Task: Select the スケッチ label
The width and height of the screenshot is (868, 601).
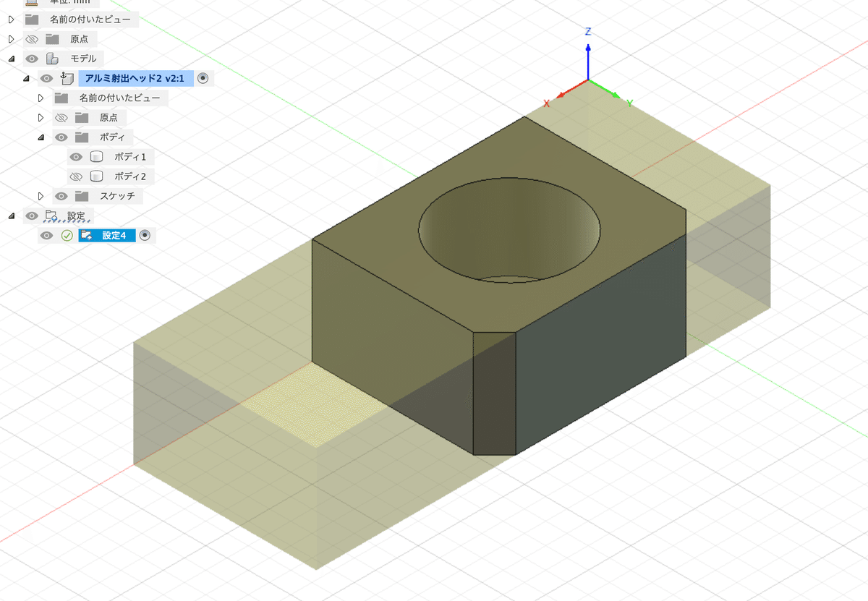Action: (117, 196)
